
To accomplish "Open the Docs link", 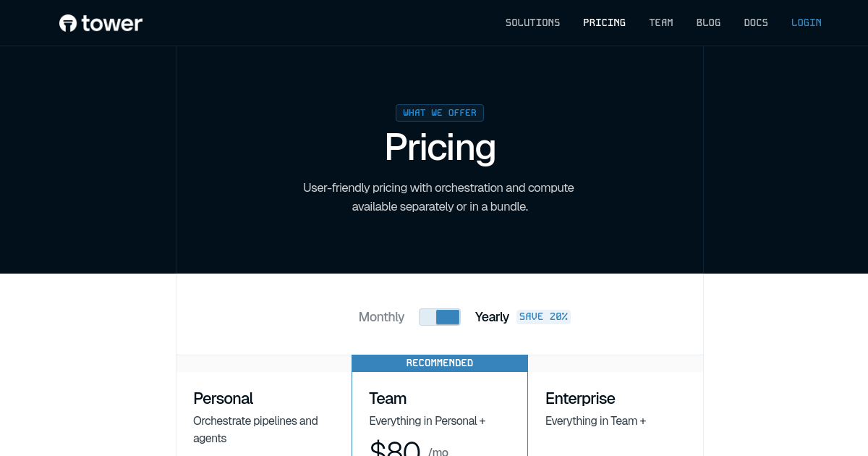I will [756, 22].
